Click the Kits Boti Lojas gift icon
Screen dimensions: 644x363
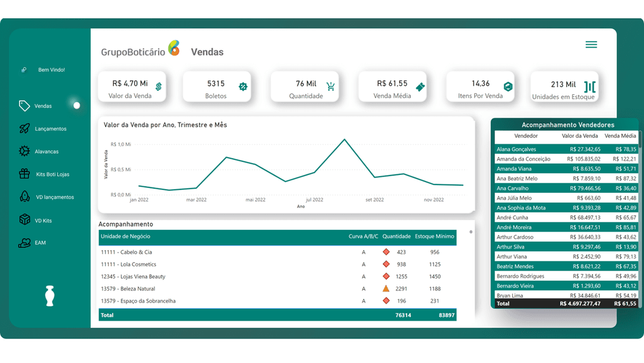(24, 174)
